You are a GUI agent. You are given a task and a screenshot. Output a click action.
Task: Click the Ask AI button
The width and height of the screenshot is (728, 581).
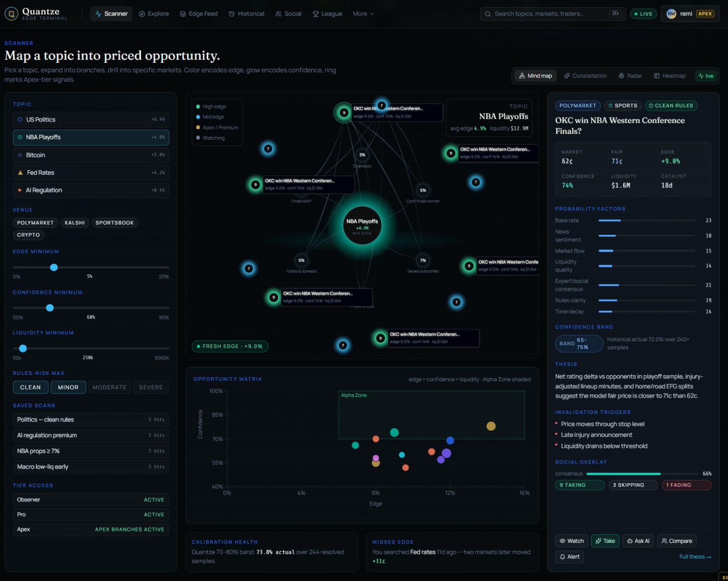[x=638, y=541]
